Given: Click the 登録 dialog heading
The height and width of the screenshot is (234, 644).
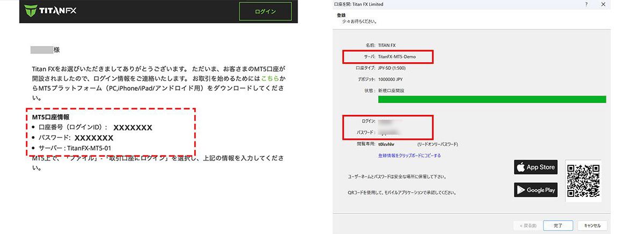Looking at the screenshot, I should (x=341, y=15).
